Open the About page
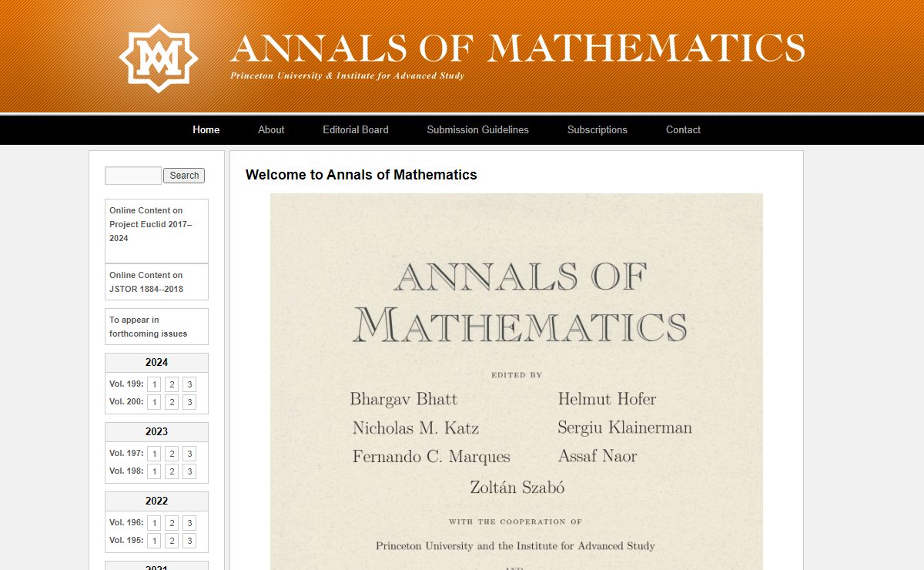The width and height of the screenshot is (924, 570). coord(271,129)
